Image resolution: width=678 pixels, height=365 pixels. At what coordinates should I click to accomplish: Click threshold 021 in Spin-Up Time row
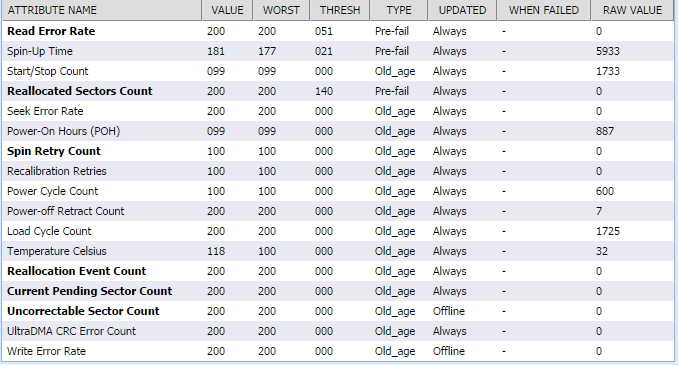[324, 51]
